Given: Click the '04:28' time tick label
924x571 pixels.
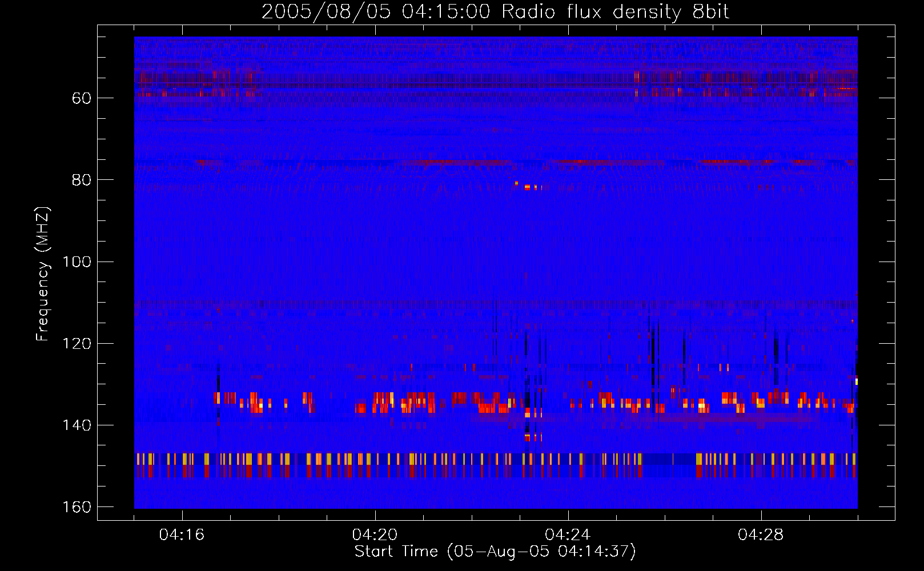Looking at the screenshot, I should coord(761,535).
